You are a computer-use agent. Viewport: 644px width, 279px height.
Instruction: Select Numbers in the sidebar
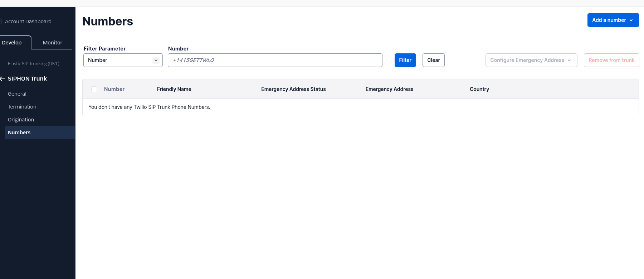pos(19,133)
